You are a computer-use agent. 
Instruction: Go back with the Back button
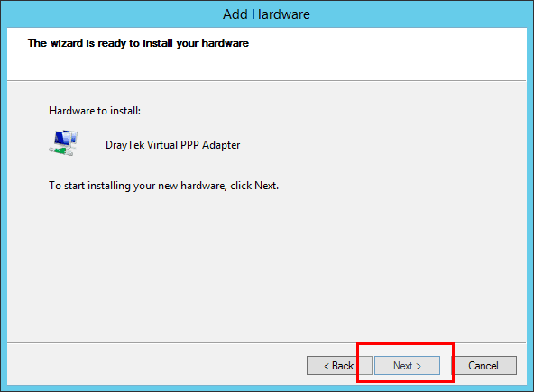339,366
